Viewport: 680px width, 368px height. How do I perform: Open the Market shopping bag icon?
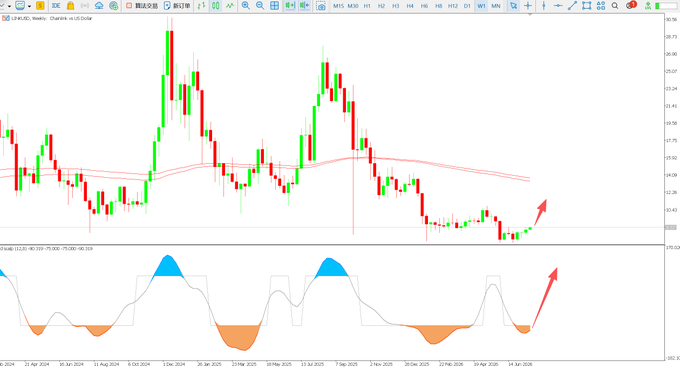coord(70,6)
